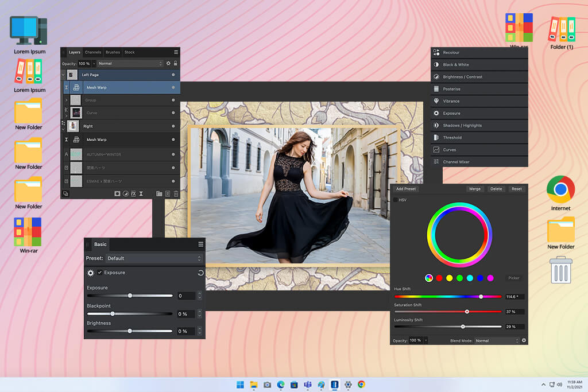Screen dimensions: 588x392
Task: Expand the Curve layer chevron
Action: click(67, 116)
